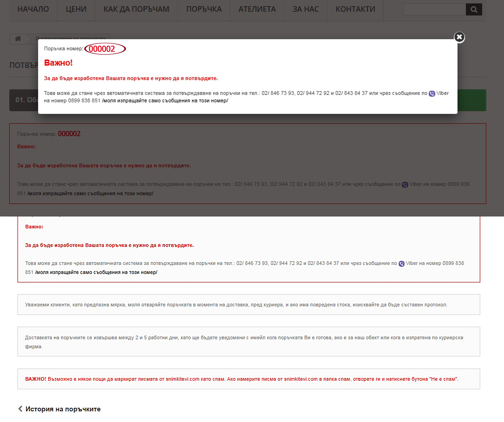The height and width of the screenshot is (422, 504).
Task: Select the ПОРЪЧКА menu item
Action: point(204,9)
